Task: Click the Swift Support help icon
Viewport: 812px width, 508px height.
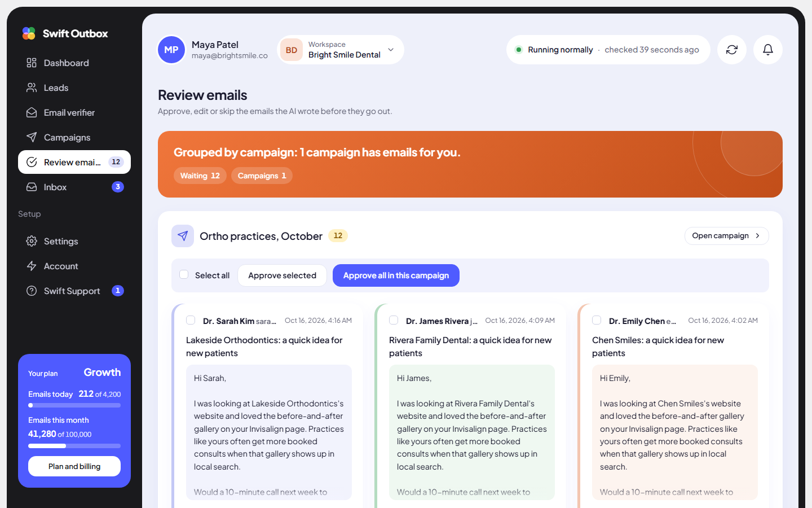Action: click(x=32, y=291)
